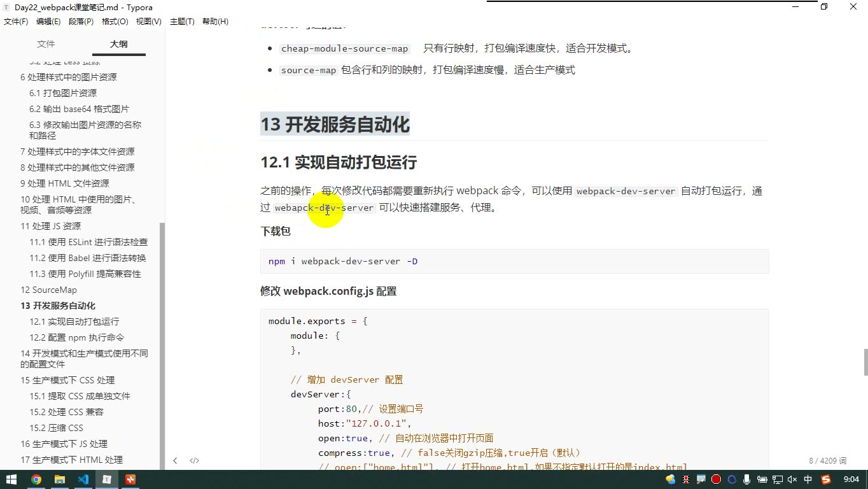Screen dimensions: 868x489
Task: Open the red XMind app in taskbar
Action: pos(130,479)
